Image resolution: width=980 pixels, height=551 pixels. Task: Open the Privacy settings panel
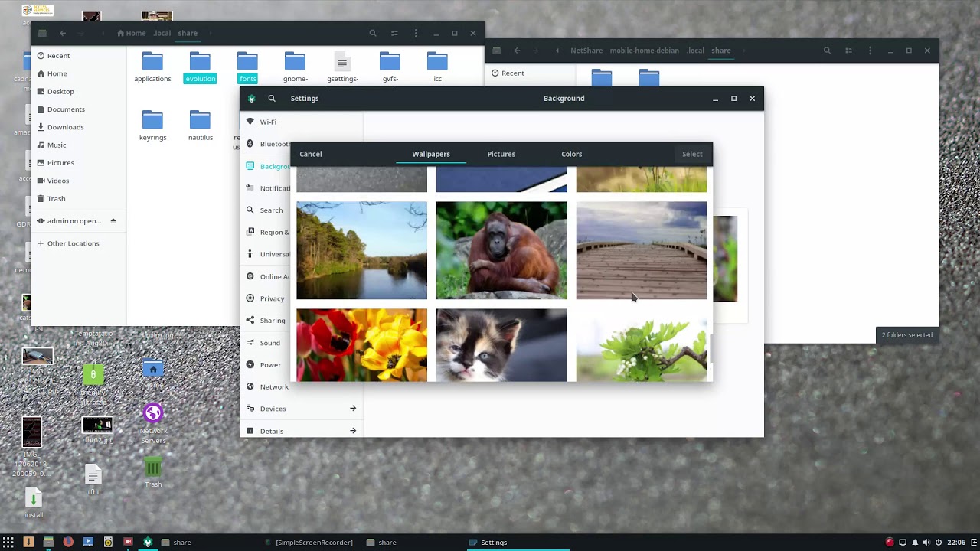(266, 298)
